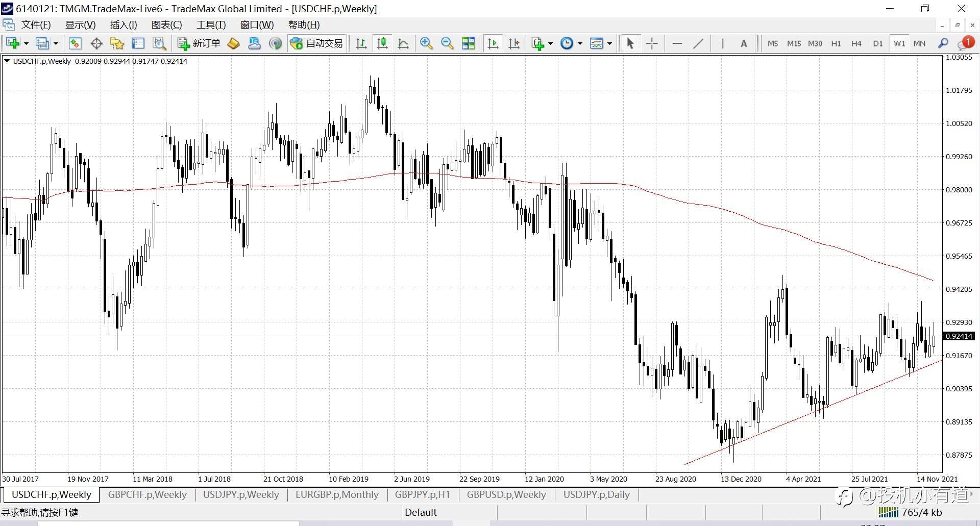The image size is (980, 526).
Task: Switch to the USDJPY.p,Weekly chart tab
Action: tap(241, 494)
